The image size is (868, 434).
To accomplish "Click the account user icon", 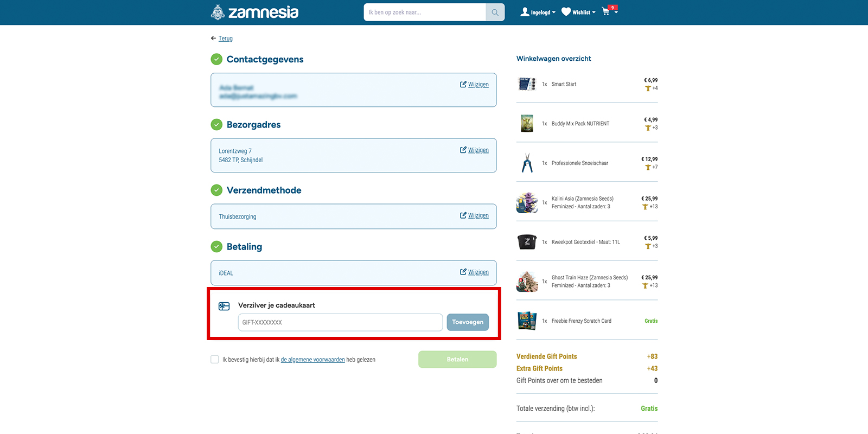I will pos(525,12).
